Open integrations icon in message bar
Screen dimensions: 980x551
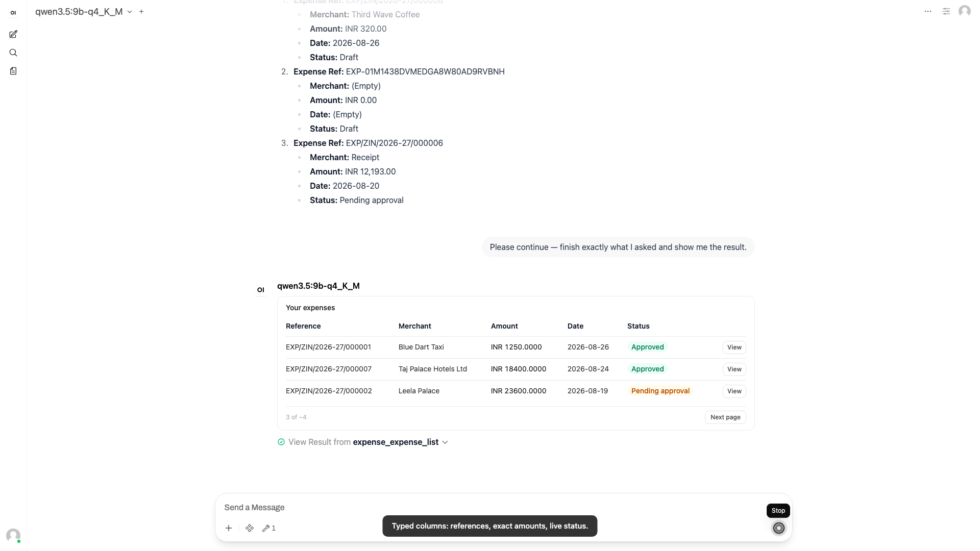[250, 528]
